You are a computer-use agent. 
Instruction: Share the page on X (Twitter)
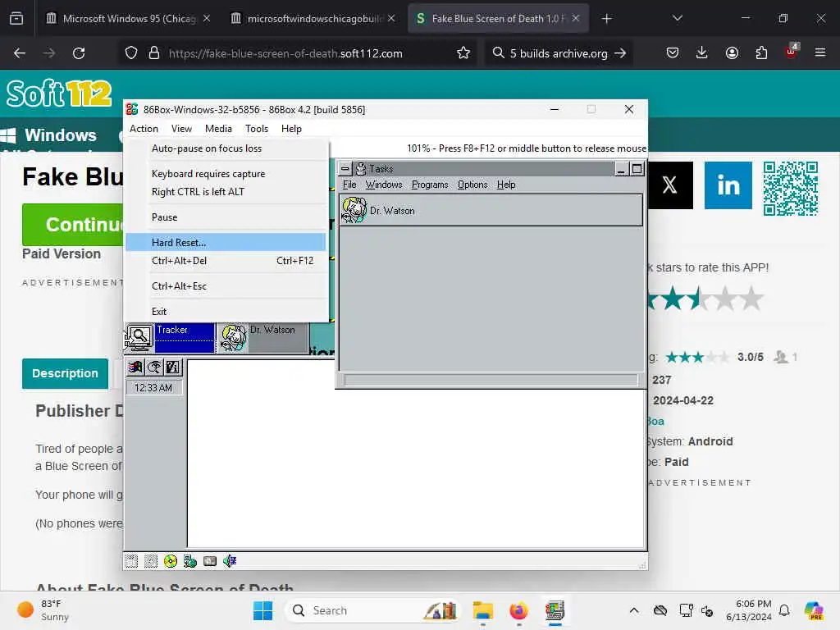click(x=670, y=185)
